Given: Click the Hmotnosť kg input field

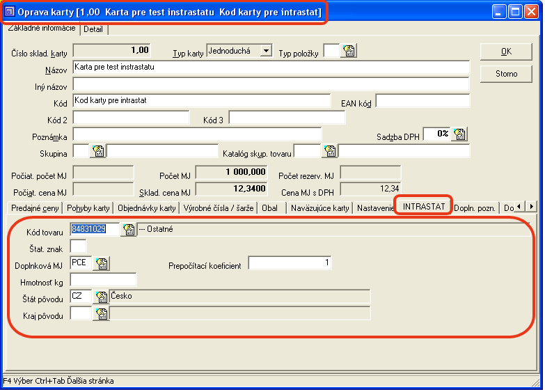Looking at the screenshot, I should click(x=103, y=280).
